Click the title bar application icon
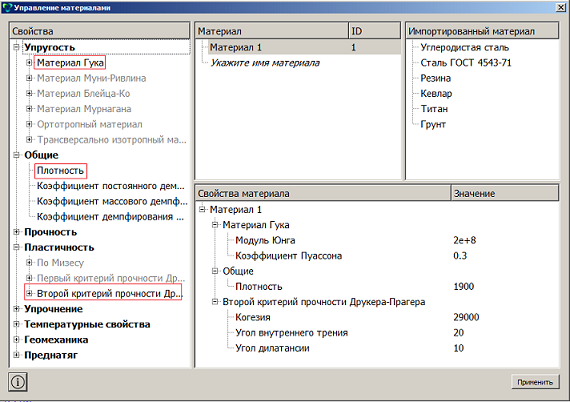The height and width of the screenshot is (402, 570). click(7, 7)
